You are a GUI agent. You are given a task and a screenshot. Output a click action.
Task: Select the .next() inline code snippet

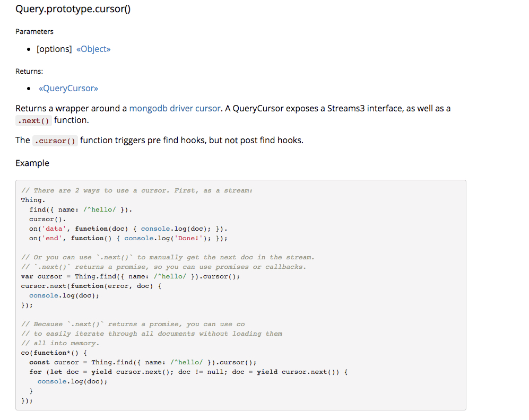[33, 120]
